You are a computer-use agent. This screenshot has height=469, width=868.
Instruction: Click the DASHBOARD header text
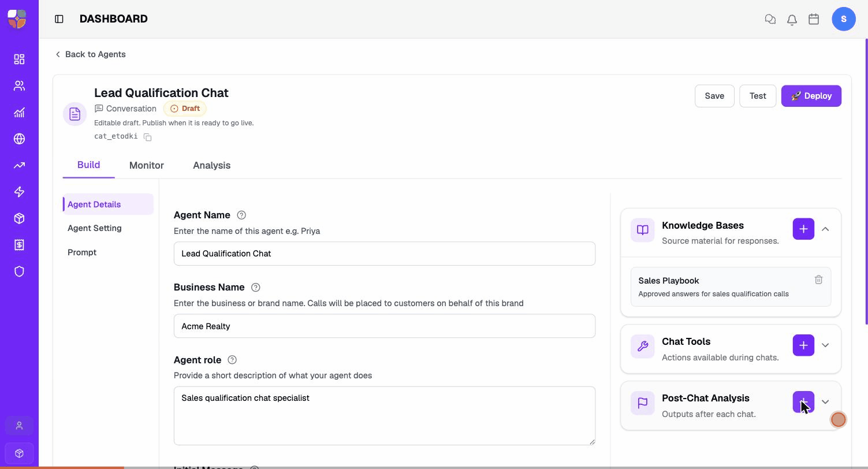point(114,19)
